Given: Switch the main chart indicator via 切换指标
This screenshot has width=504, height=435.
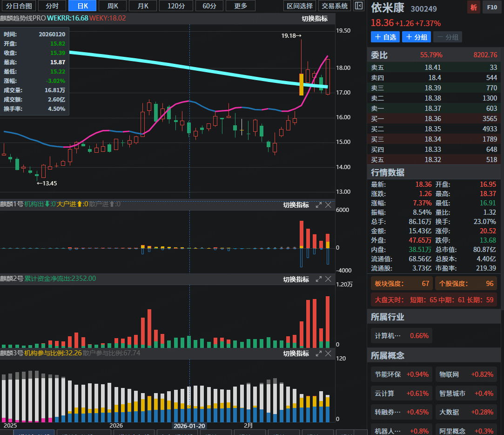Looking at the screenshot, I should click(315, 19).
